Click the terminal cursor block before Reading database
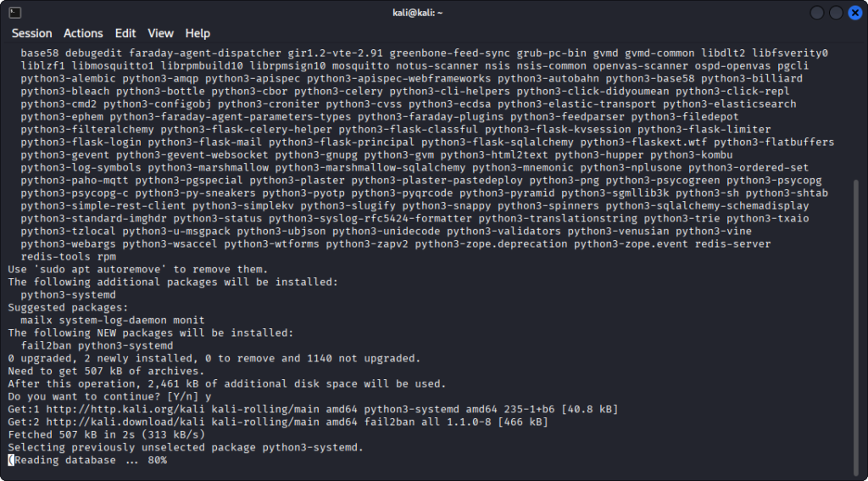Screen dimensions: 868x481 point(11,461)
